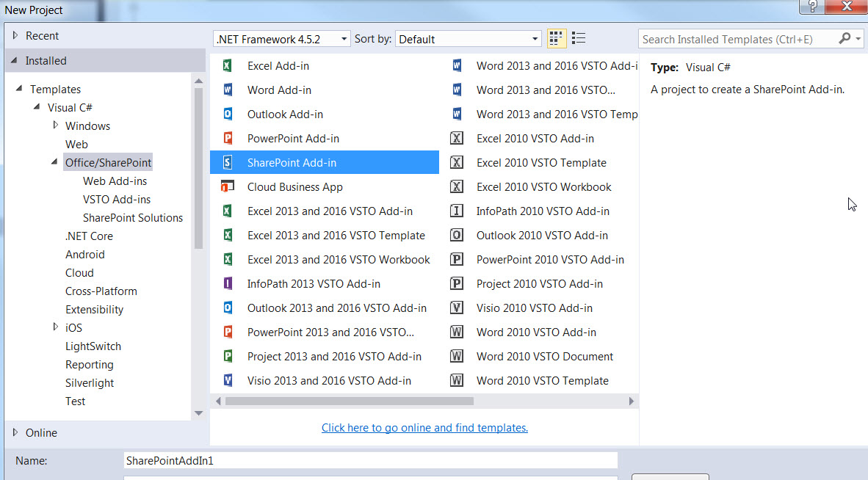Click the Outlook 2010 VSTO Add-in icon
The image size is (868, 480).
[x=457, y=235]
